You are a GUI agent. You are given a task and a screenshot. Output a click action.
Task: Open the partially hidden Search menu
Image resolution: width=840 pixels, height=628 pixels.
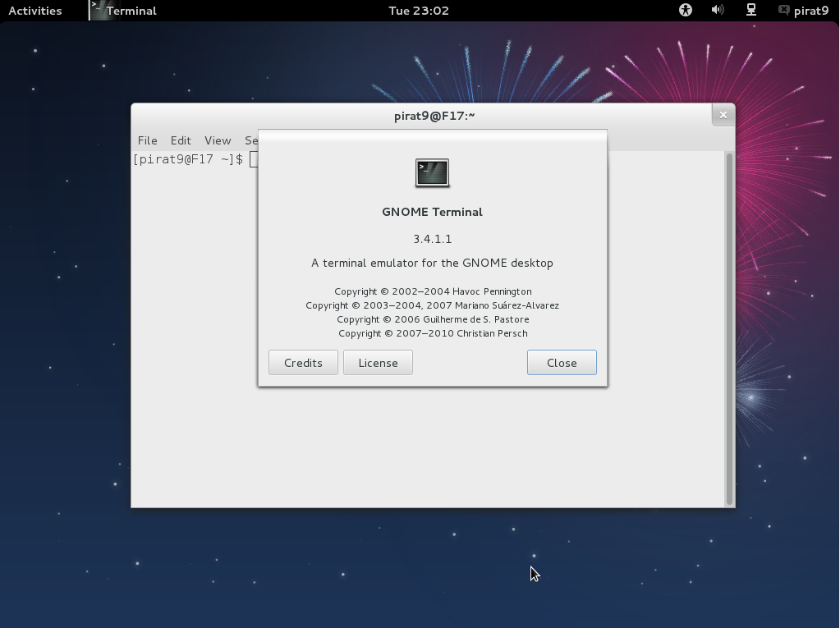coord(250,140)
